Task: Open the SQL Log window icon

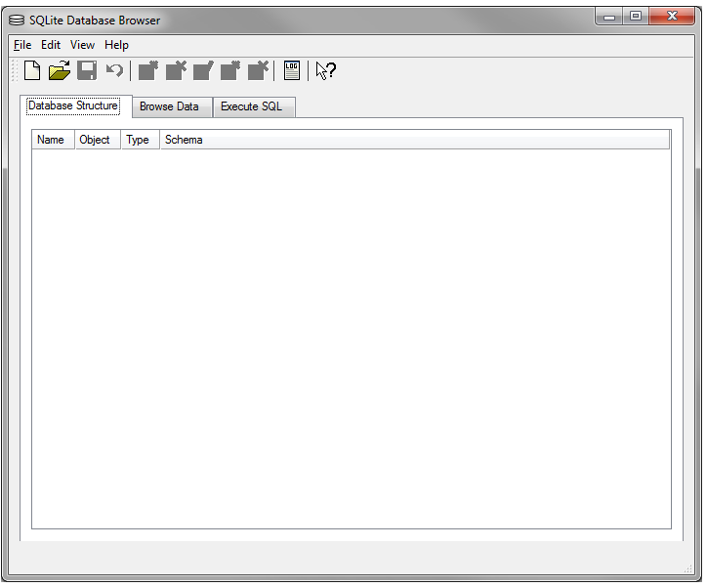Action: [x=292, y=70]
